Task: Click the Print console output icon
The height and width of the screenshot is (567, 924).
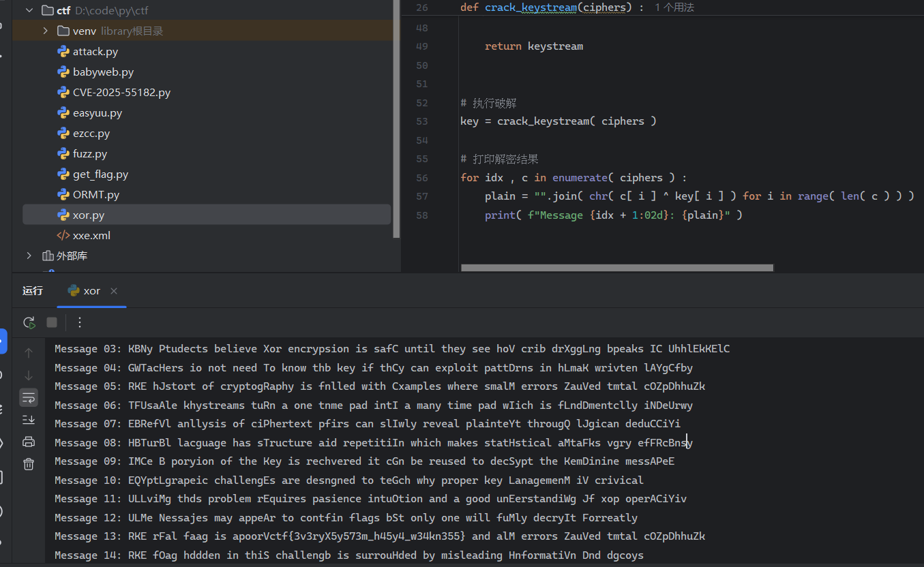Action: click(x=29, y=442)
